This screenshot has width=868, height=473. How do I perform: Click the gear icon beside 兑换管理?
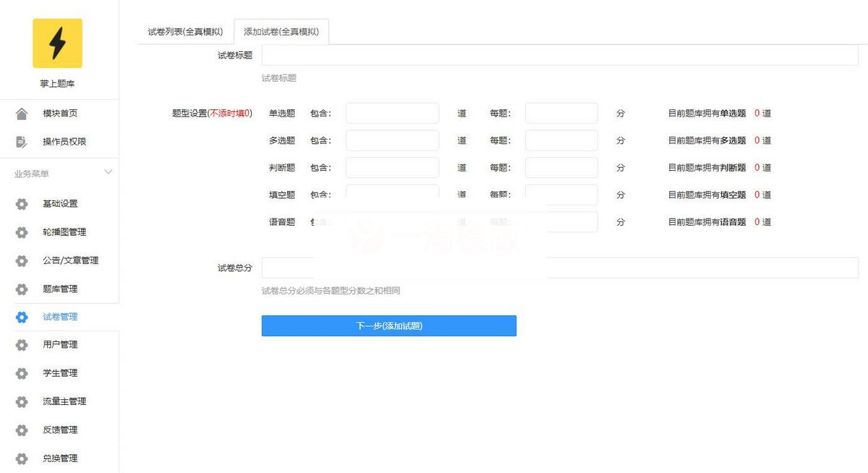point(22,458)
